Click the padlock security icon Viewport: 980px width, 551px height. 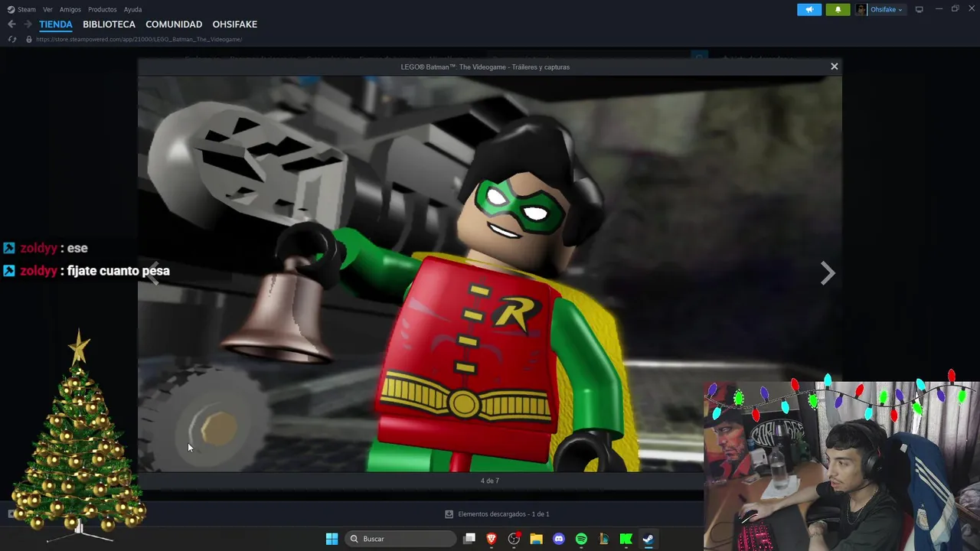(x=29, y=39)
